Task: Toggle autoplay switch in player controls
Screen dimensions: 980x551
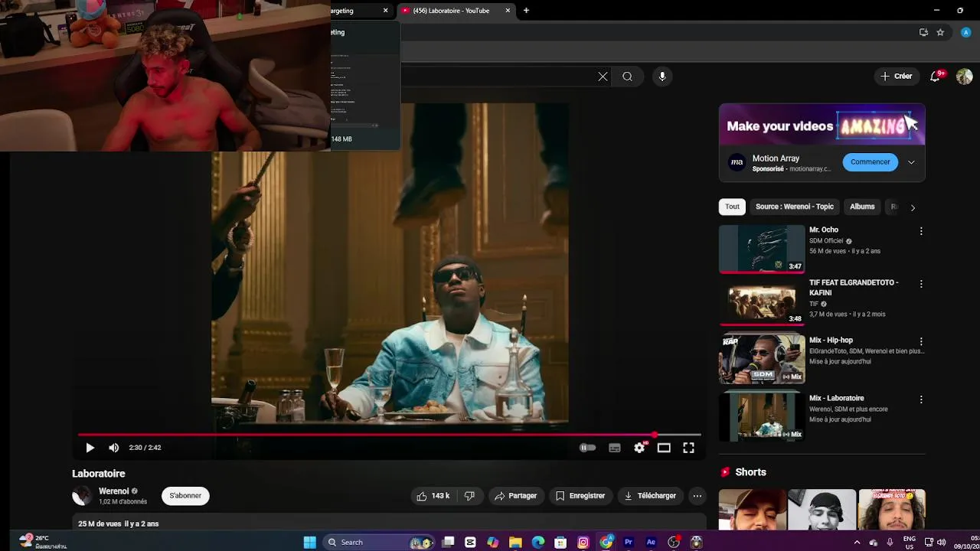Action: (587, 448)
